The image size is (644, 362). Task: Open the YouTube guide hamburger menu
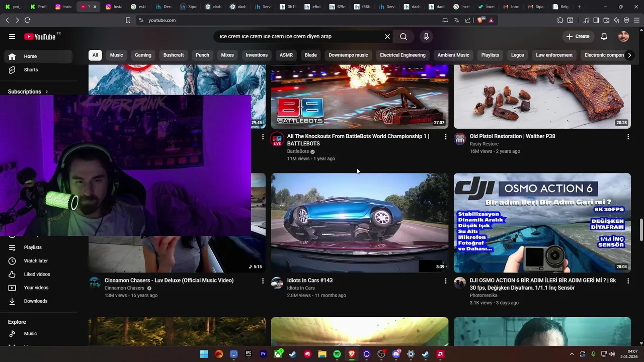[12, 36]
